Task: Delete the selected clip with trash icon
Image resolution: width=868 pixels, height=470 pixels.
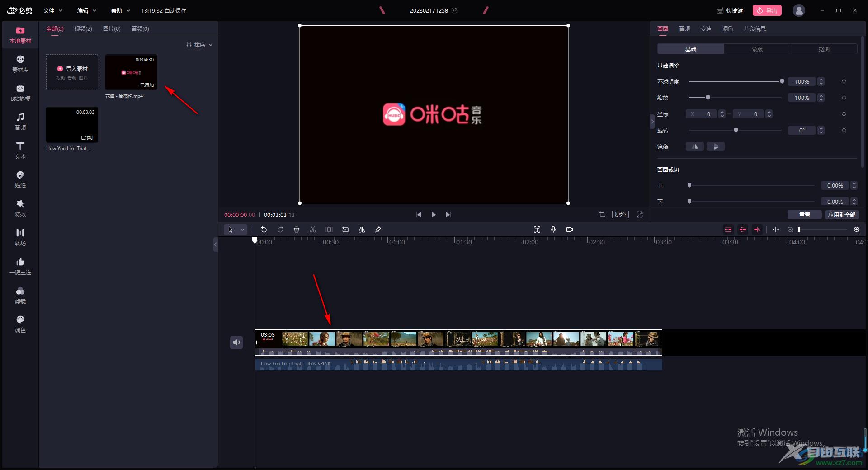Action: [x=297, y=230]
